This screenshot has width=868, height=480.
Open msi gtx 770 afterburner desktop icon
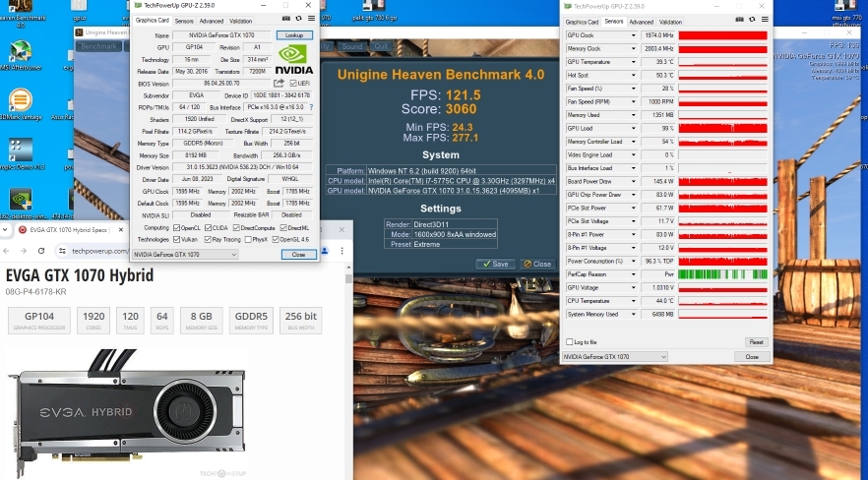(x=846, y=14)
